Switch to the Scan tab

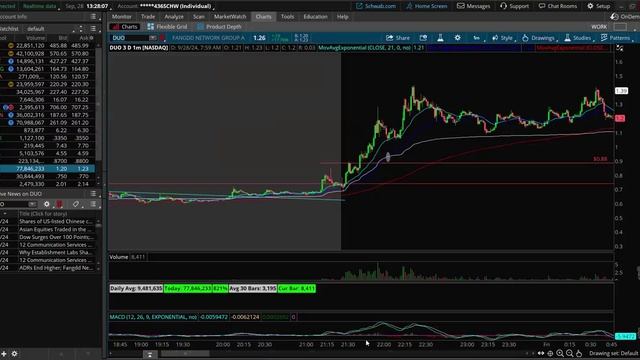199,17
